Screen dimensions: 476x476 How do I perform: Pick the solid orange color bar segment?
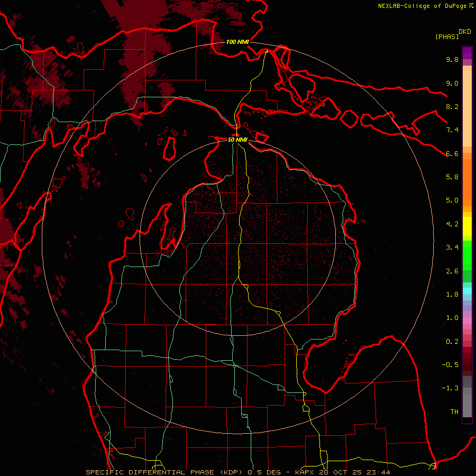coord(467,182)
